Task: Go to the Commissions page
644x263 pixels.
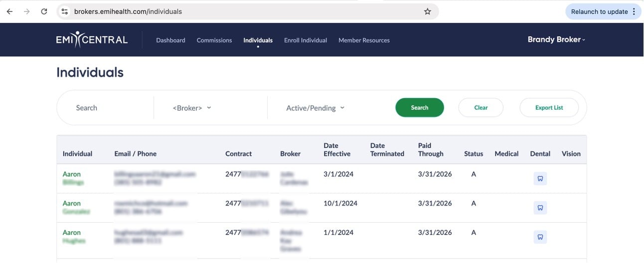Action: 214,40
